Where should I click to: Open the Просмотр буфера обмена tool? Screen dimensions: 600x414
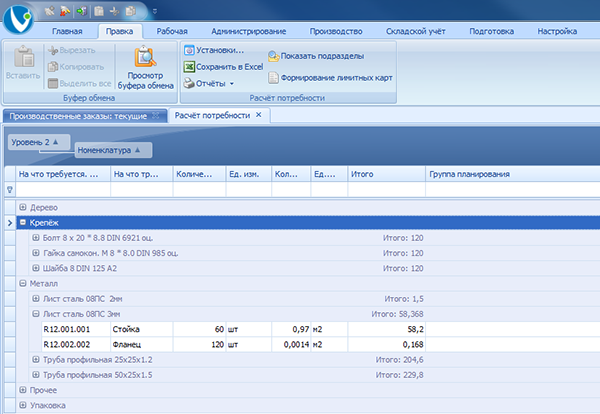(146, 68)
